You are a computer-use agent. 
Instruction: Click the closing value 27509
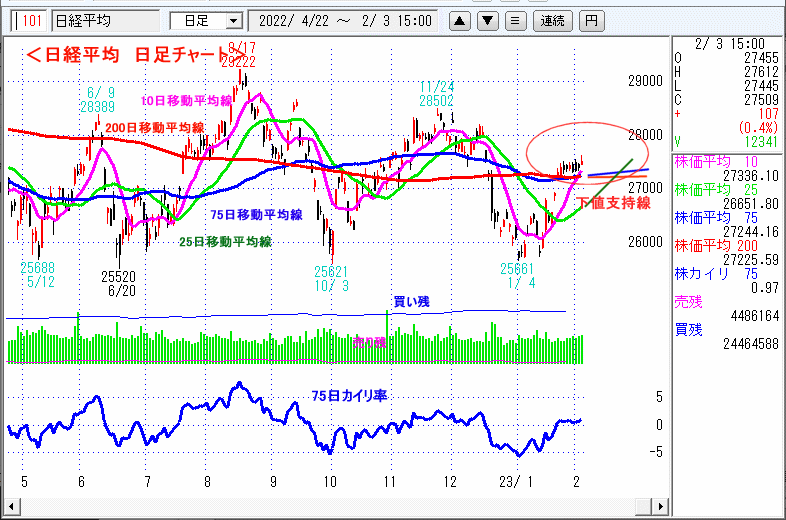pos(761,100)
